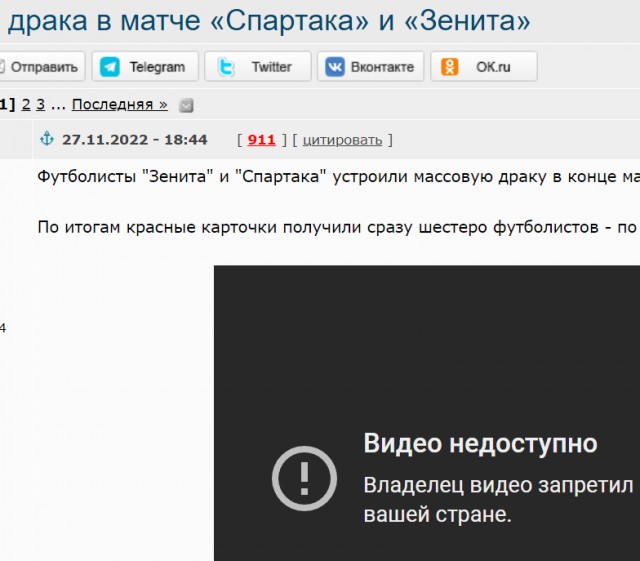640x561 pixels.
Task: Open the Последняя » page link
Action: (x=120, y=105)
